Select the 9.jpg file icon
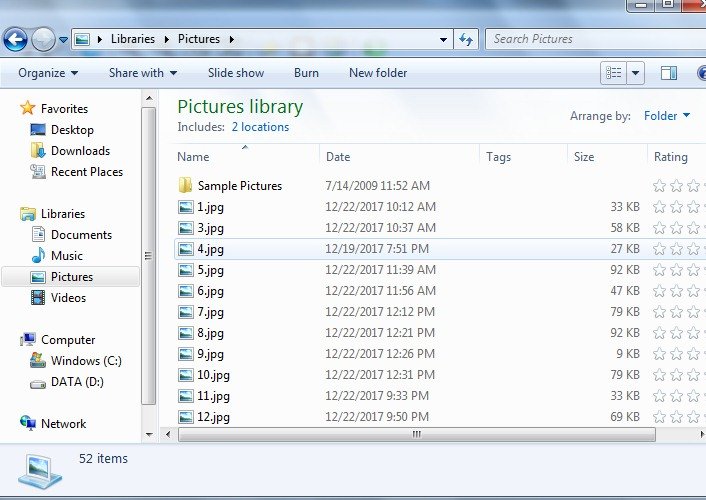 (186, 354)
